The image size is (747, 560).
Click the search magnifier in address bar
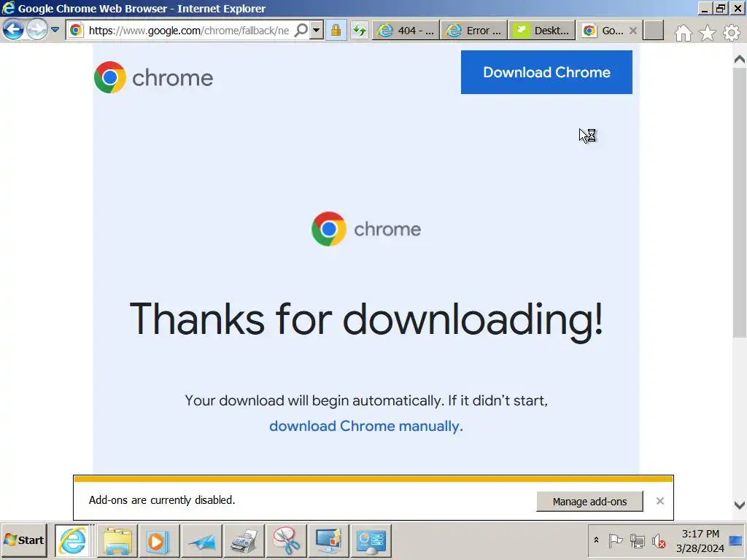301,31
